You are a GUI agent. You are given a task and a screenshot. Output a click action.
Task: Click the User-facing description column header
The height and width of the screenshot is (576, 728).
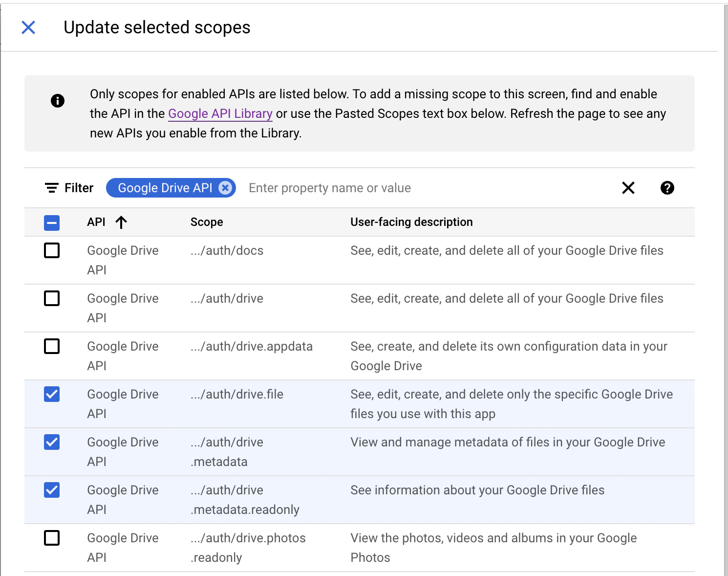pos(411,222)
